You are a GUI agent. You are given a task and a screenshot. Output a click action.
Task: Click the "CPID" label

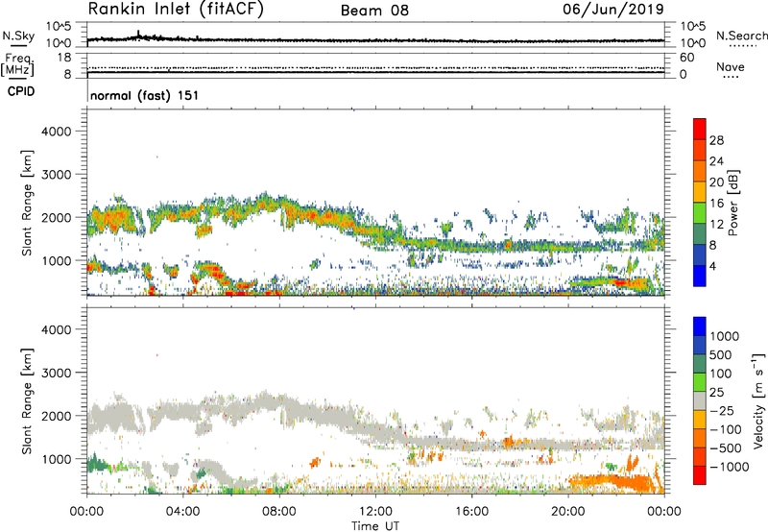21,91
